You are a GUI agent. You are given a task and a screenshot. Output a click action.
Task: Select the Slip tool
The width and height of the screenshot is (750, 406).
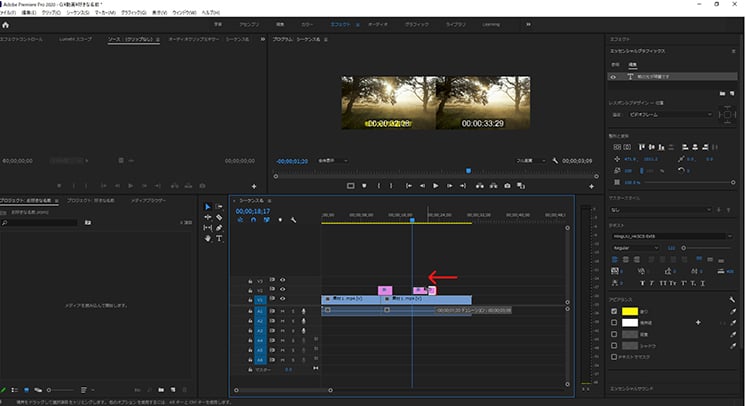tap(208, 228)
